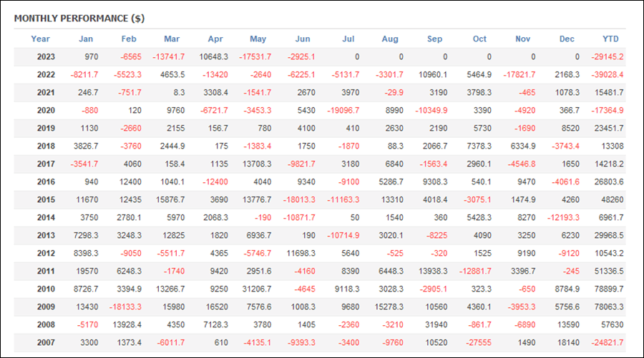644x358 pixels.
Task: Select the 2022 year row label
Action: (x=46, y=74)
